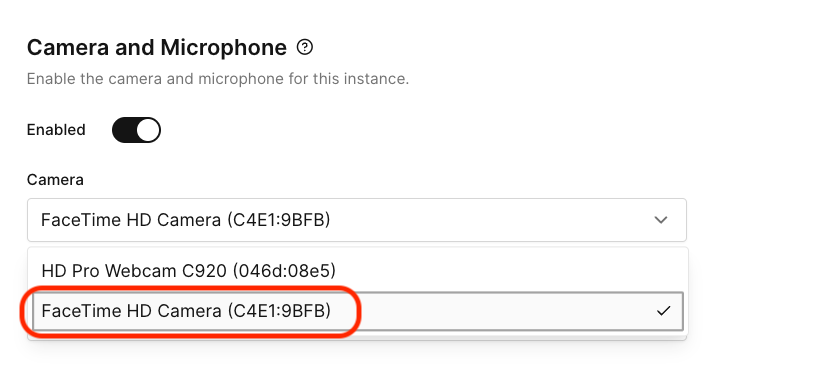Click the device ID C4E1:9BFB in the combo box

279,220
